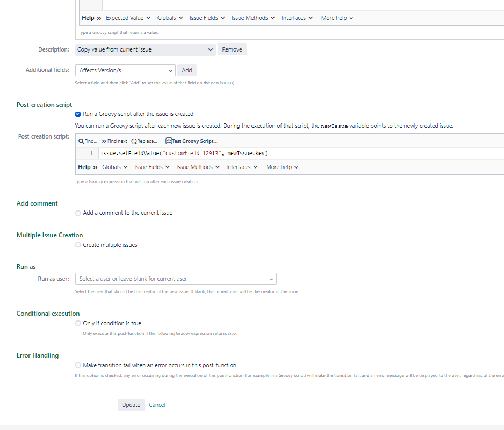Image resolution: width=504 pixels, height=430 pixels.
Task: Click the Post-creation script section heading
Action: [45, 105]
